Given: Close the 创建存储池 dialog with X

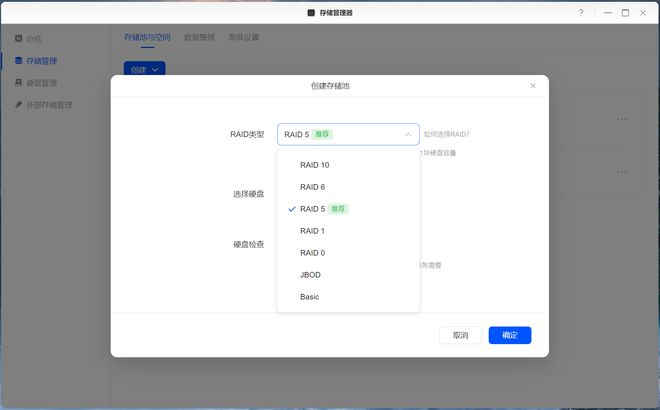Looking at the screenshot, I should pos(532,86).
